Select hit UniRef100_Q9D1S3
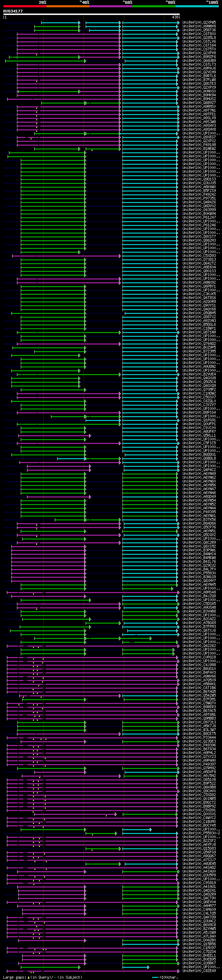The width and height of the screenshot is (222, 980). tap(199, 179)
